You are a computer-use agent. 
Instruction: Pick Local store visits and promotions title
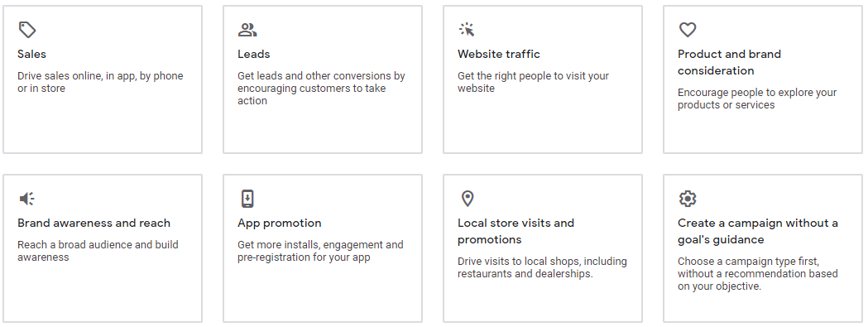516,231
